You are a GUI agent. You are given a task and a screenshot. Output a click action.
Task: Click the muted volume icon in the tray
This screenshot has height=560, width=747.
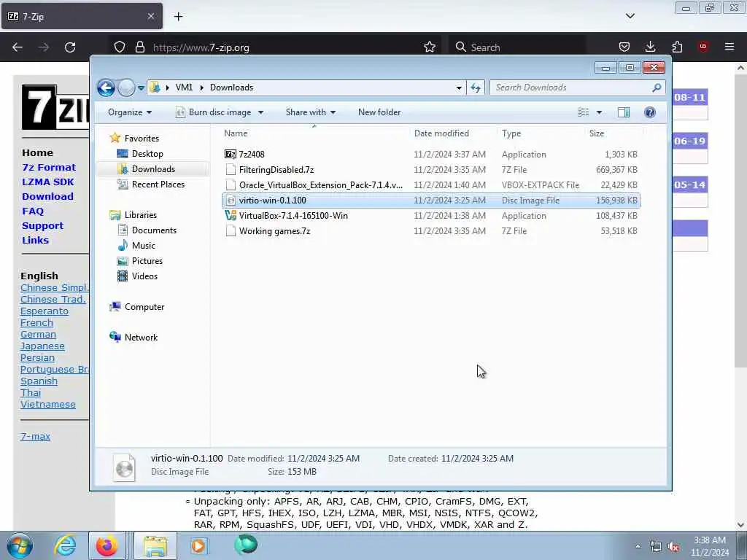673,547
